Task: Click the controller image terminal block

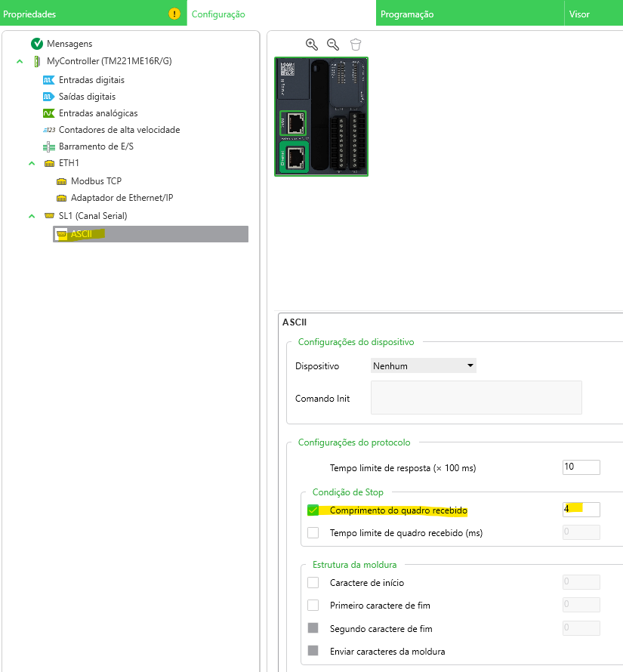Action: (x=347, y=141)
